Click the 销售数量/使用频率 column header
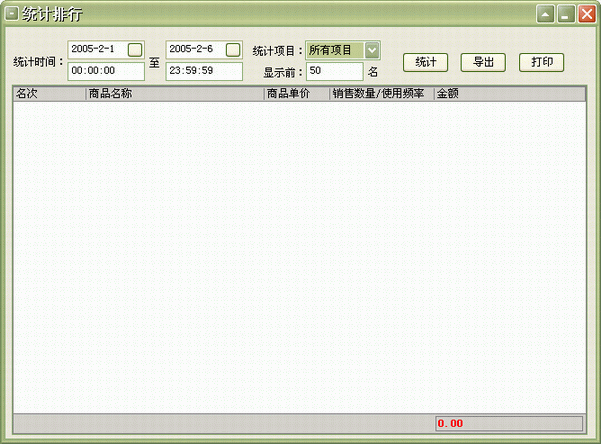This screenshot has height=444, width=601. click(x=381, y=94)
